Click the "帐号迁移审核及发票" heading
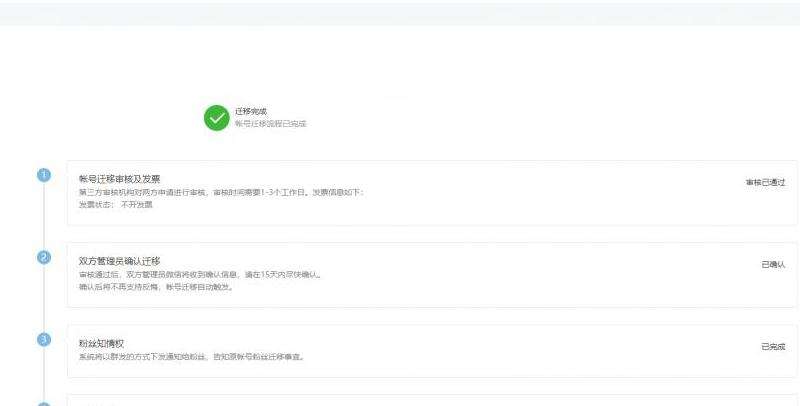This screenshot has height=406, width=800. [x=119, y=179]
